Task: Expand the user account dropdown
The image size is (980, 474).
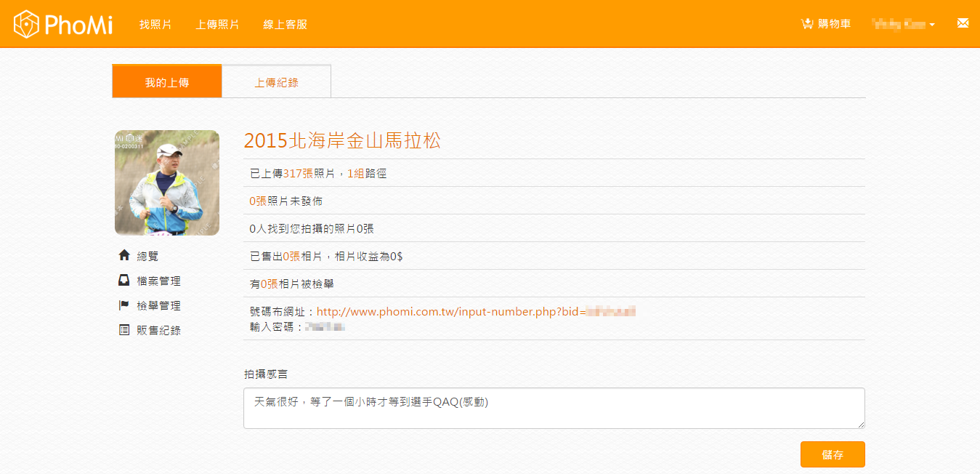Action: coord(903,24)
